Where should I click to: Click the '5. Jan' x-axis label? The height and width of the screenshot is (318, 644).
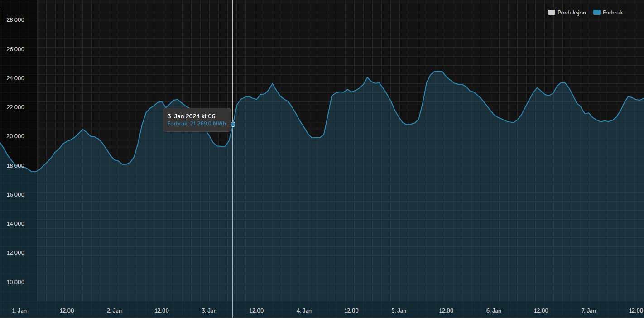tap(399, 311)
